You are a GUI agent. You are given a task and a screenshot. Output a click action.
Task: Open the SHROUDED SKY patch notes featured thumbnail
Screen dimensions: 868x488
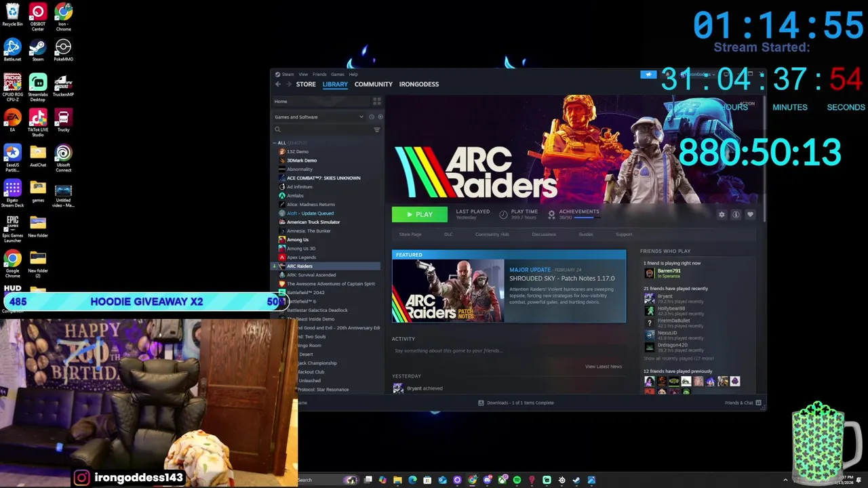click(x=448, y=291)
